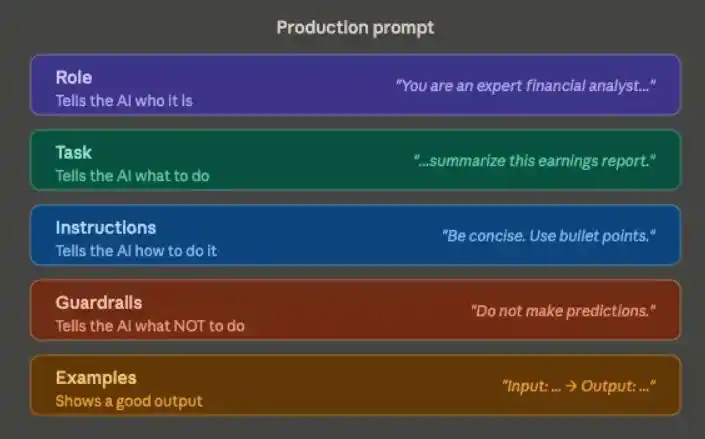Select the purple Role card
705x439 pixels.
[x=355, y=85]
